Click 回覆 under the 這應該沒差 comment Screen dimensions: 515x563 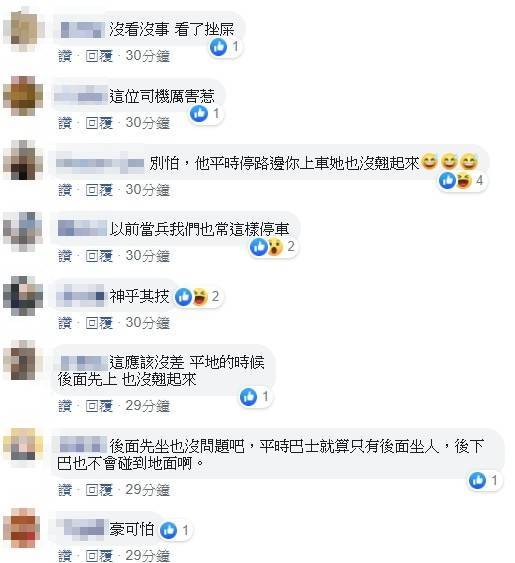tap(99, 406)
